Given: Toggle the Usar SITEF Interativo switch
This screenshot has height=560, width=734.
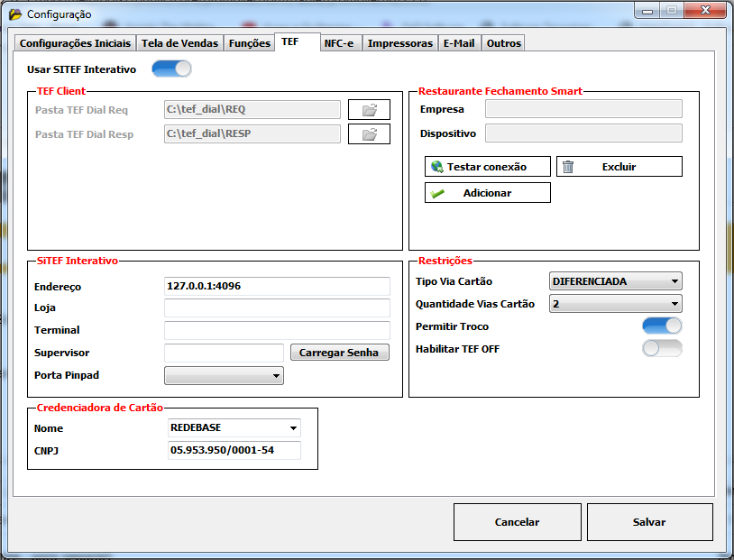Looking at the screenshot, I should click(171, 69).
